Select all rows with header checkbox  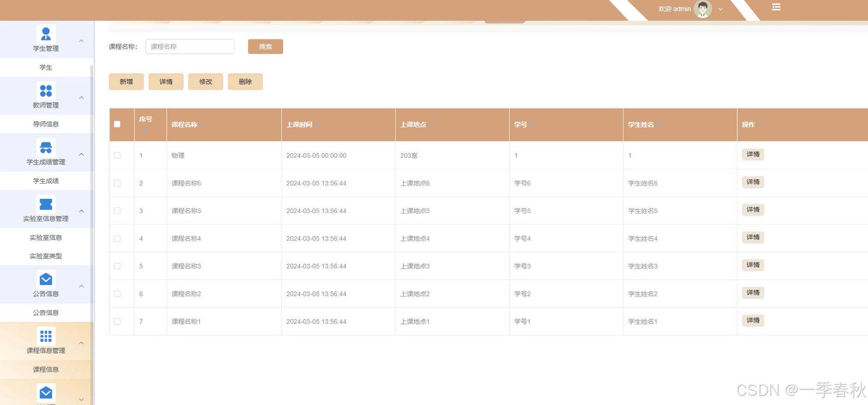click(117, 124)
